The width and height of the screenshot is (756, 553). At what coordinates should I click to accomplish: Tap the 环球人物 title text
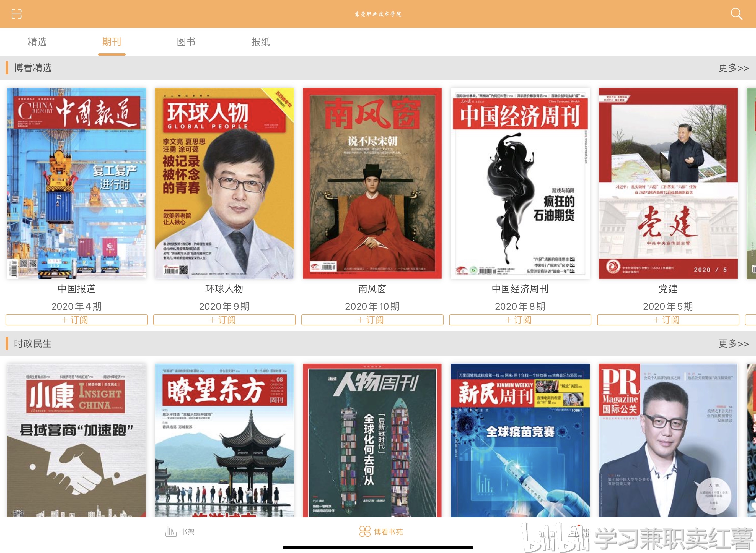click(224, 289)
